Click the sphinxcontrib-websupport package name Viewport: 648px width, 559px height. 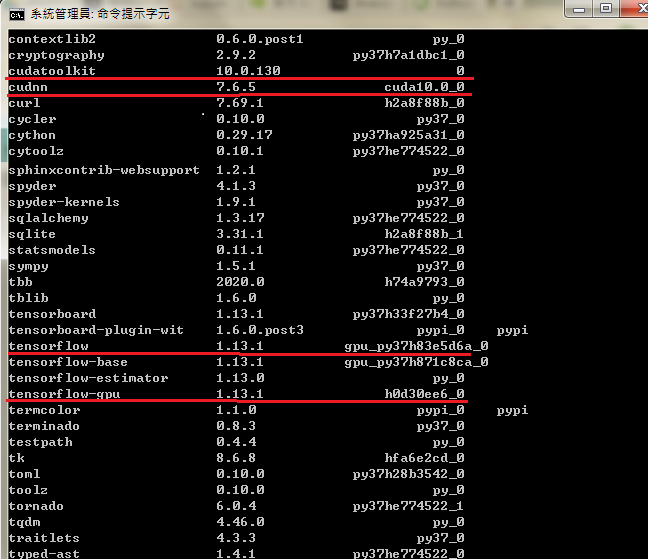click(x=104, y=170)
